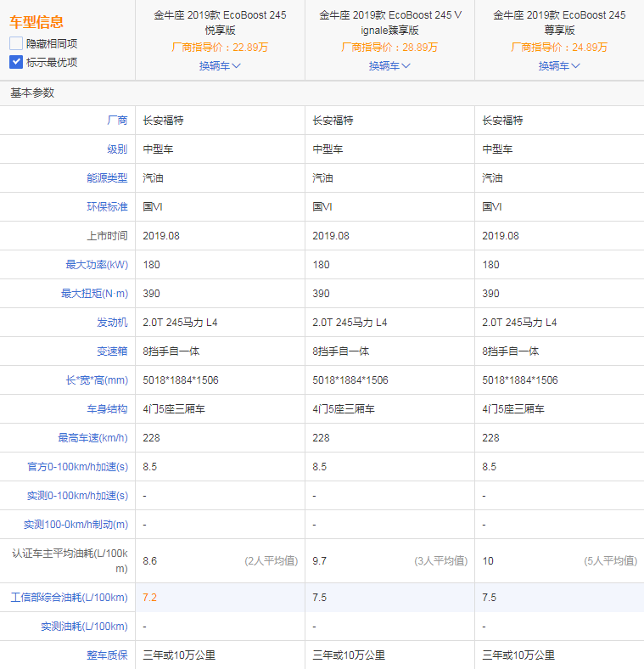Click the (2人平均值) note

point(272,560)
